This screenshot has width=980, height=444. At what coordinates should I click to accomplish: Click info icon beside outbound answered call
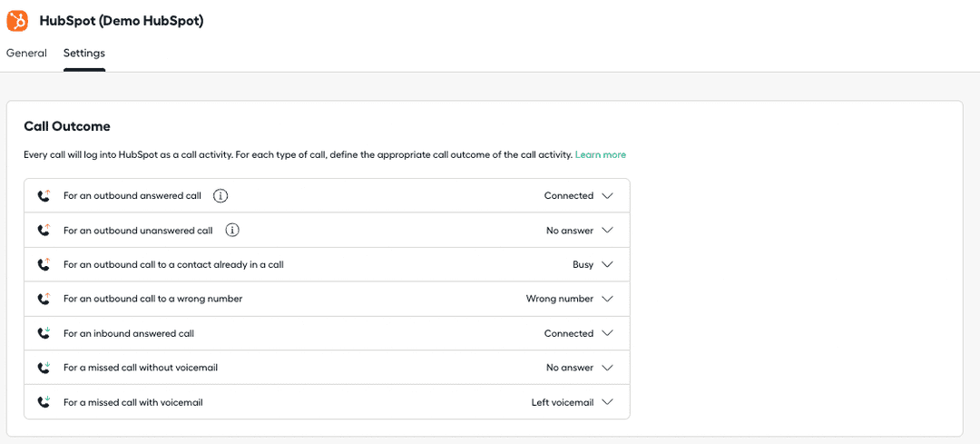pyautogui.click(x=220, y=196)
